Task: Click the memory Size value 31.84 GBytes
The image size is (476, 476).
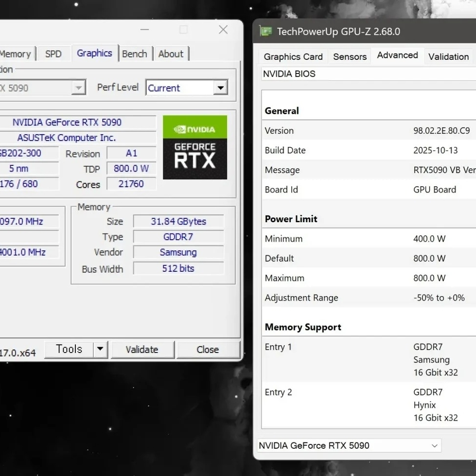Action: [x=178, y=221]
